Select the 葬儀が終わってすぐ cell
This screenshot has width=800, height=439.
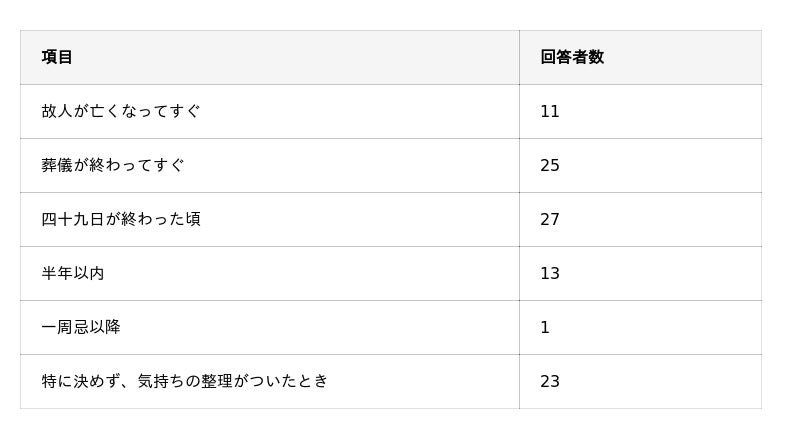point(113,165)
